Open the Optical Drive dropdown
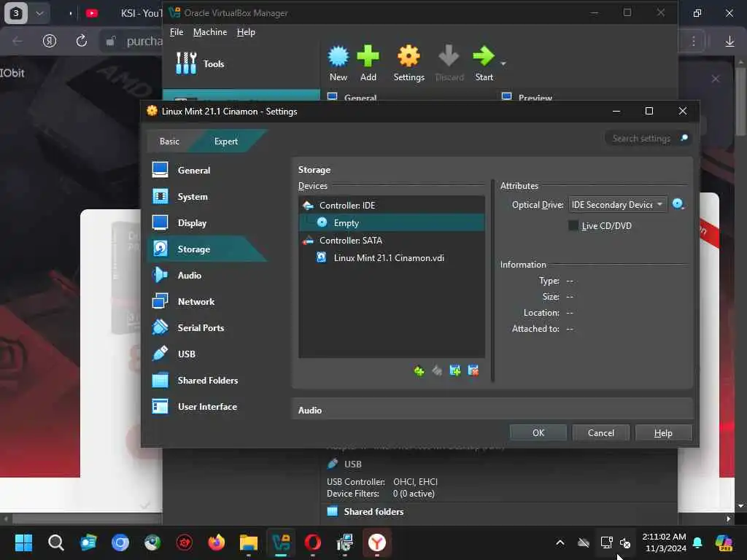This screenshot has height=560, width=747. click(618, 204)
